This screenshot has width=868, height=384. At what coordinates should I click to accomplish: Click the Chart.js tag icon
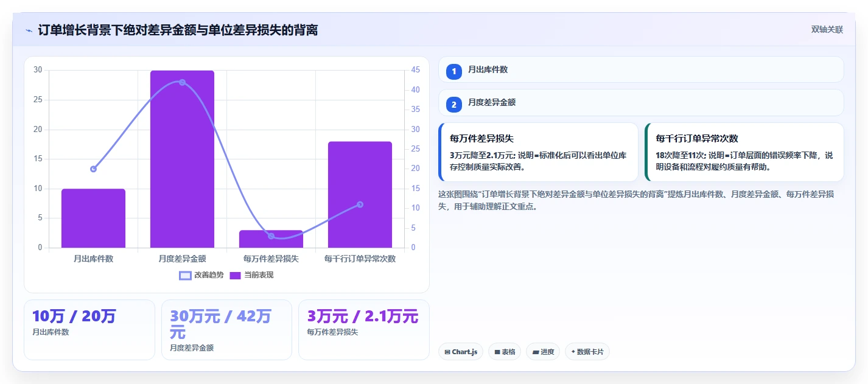click(447, 352)
